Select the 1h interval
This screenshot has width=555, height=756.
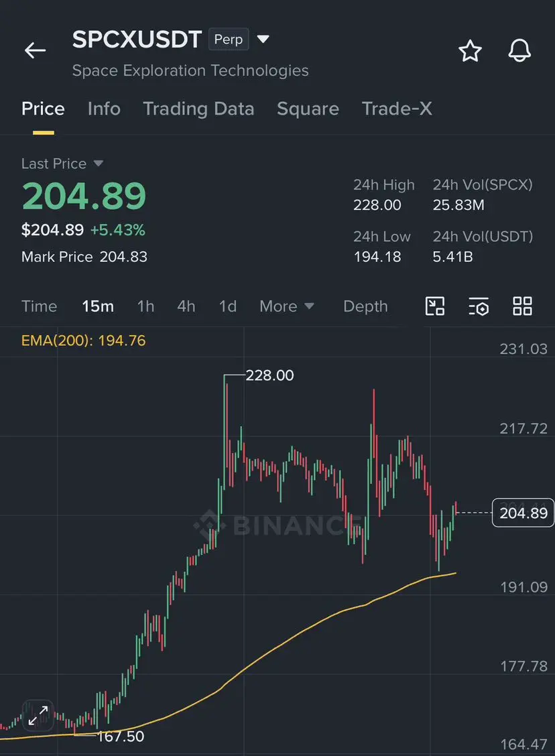pos(145,306)
